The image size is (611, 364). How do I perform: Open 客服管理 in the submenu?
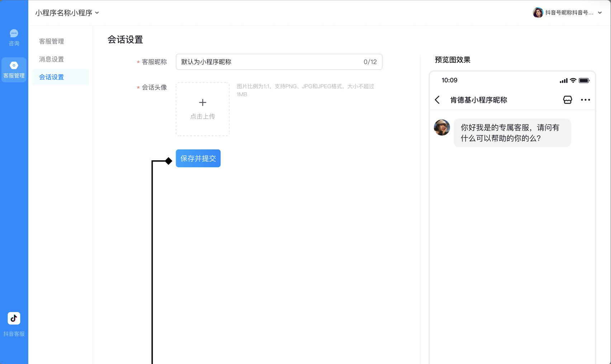point(52,42)
